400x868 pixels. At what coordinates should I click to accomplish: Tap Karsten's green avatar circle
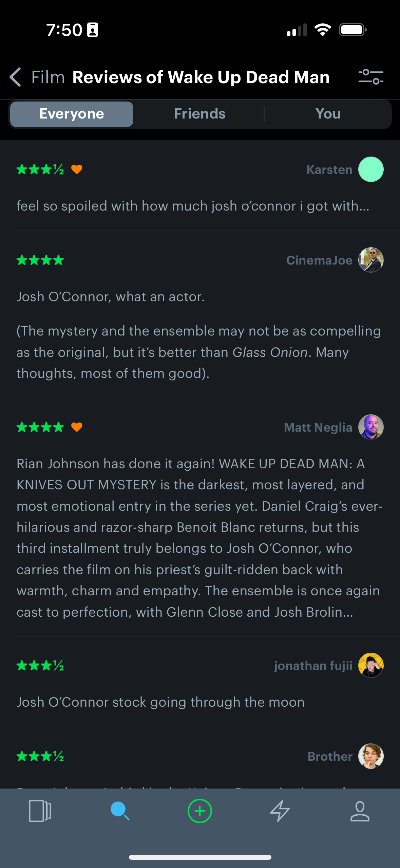point(371,169)
